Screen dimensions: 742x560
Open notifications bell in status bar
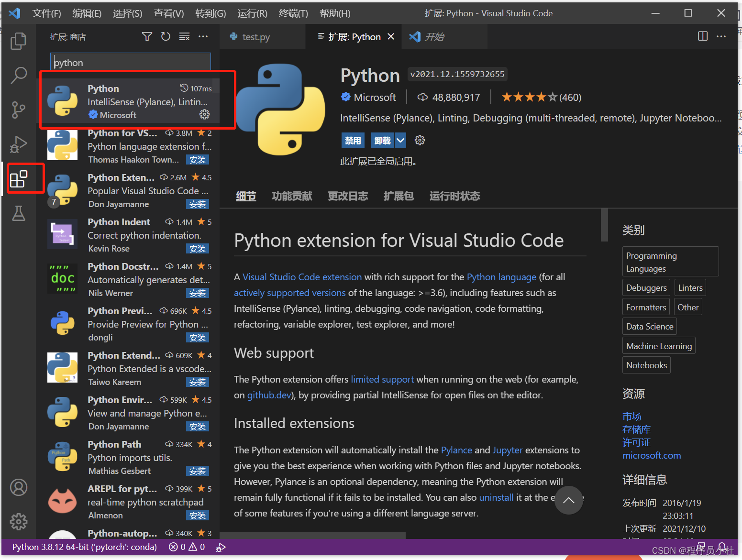coord(722,547)
